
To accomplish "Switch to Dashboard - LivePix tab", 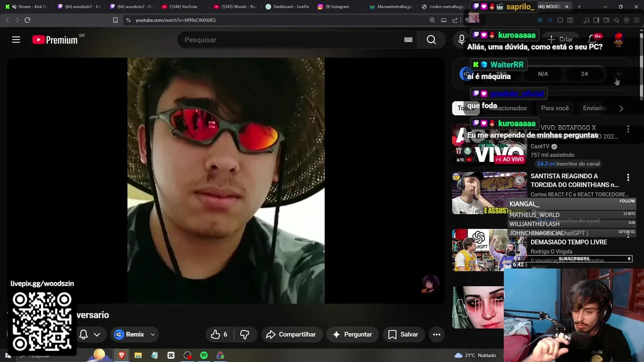I will pyautogui.click(x=287, y=7).
